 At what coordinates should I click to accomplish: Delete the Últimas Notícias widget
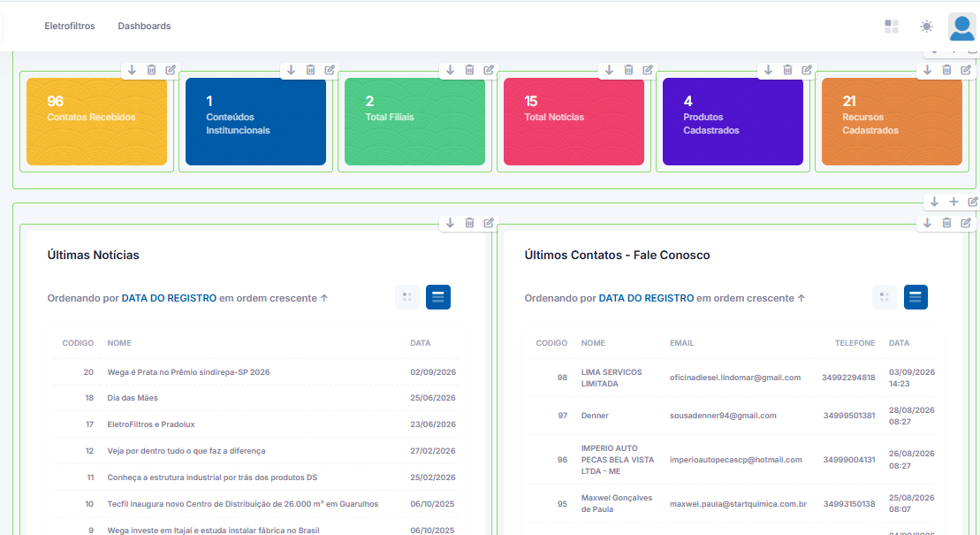click(469, 224)
